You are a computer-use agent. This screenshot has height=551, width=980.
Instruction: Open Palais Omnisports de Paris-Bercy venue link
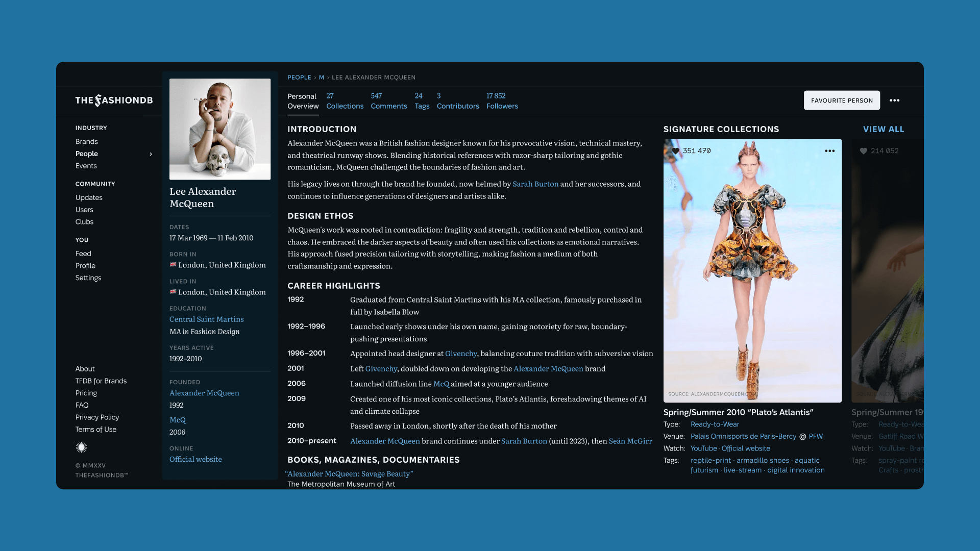pos(743,437)
